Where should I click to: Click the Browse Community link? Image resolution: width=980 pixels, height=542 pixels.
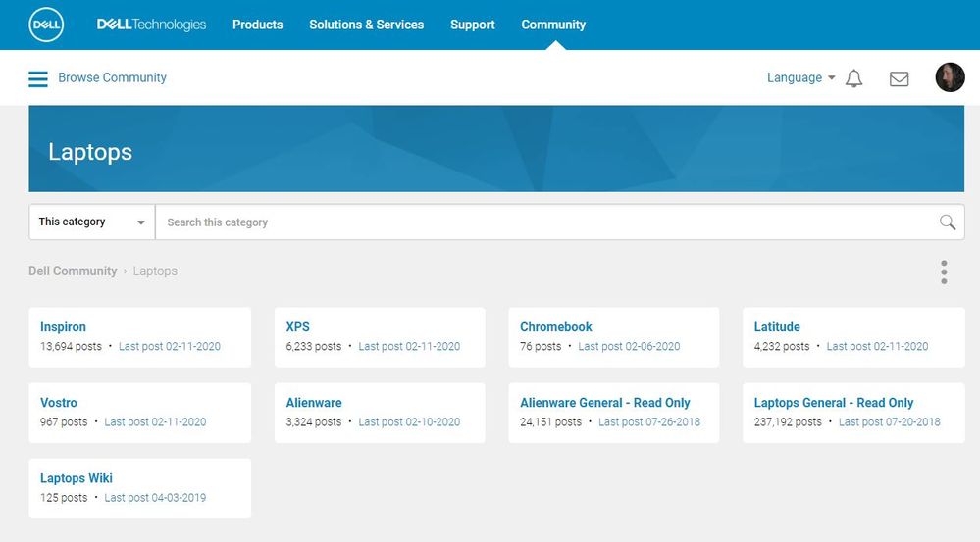(113, 77)
